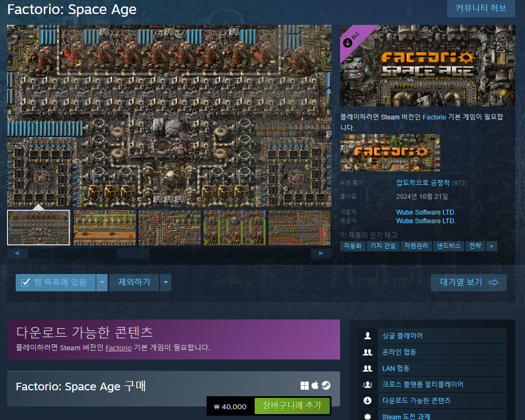Click the Factorio: Space Age page title

[72, 9]
